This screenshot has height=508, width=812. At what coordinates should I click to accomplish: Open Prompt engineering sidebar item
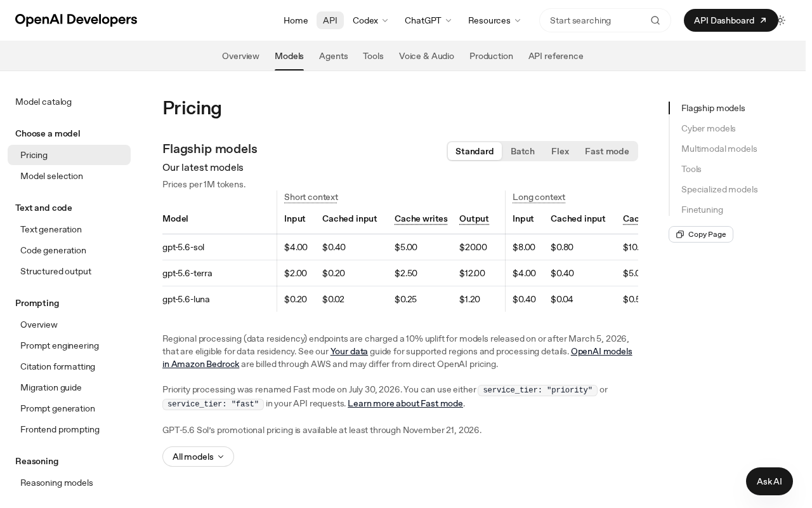click(69, 345)
